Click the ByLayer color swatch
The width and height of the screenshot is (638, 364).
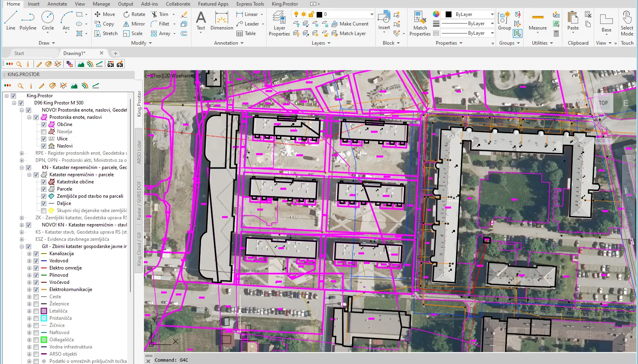coord(449,14)
